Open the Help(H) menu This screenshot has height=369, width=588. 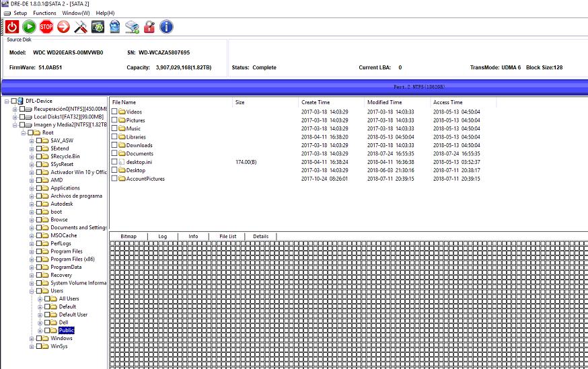[105, 13]
